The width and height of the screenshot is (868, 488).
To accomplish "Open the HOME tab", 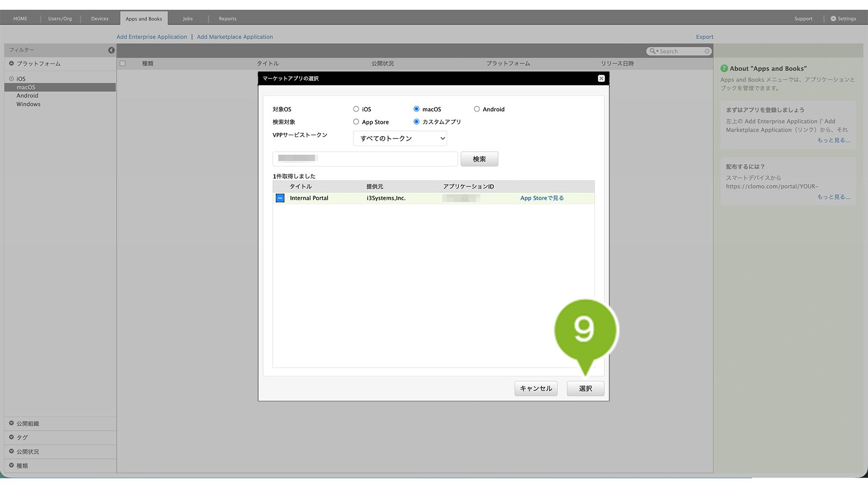I will coord(21,19).
